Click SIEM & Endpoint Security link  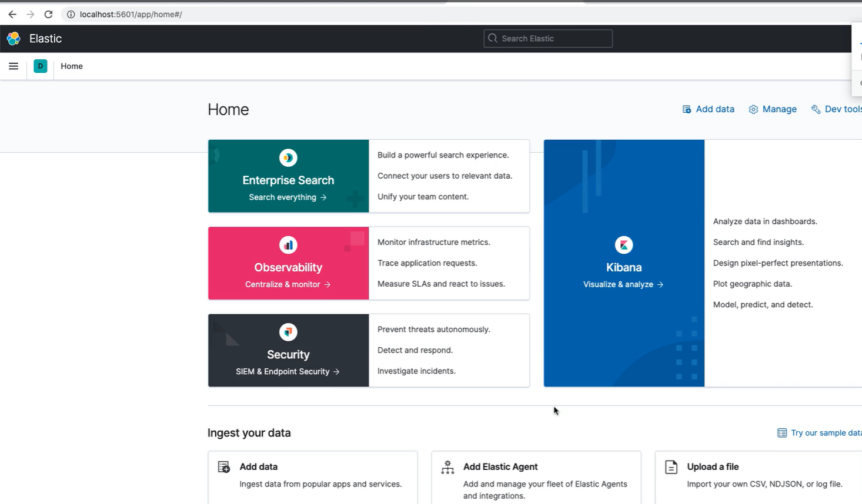pyautogui.click(x=288, y=371)
